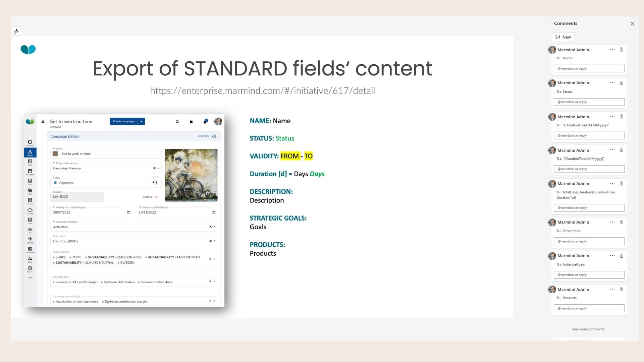This screenshot has width=644, height=362.
Task: Like the '%= Status' comment
Action: [x=621, y=83]
